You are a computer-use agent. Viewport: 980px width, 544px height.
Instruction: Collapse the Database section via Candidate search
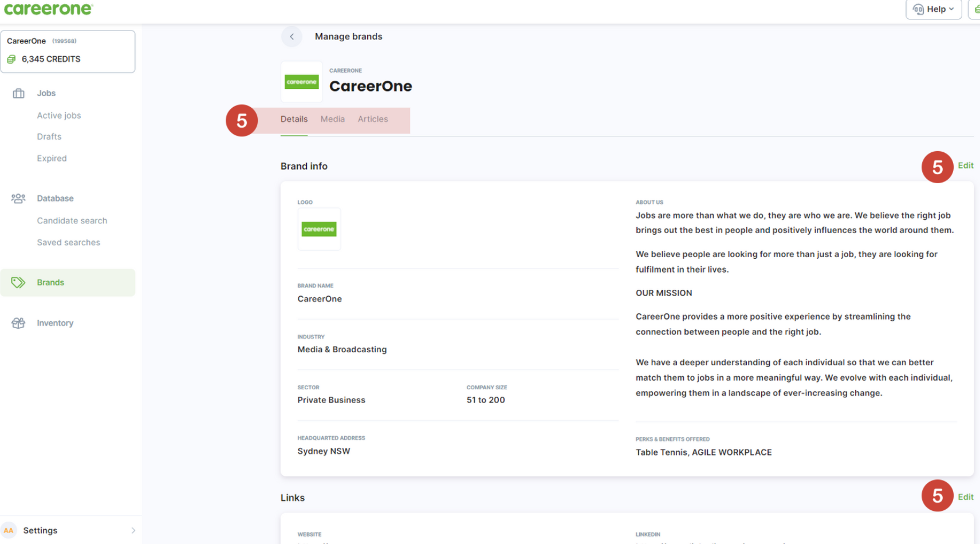[72, 220]
